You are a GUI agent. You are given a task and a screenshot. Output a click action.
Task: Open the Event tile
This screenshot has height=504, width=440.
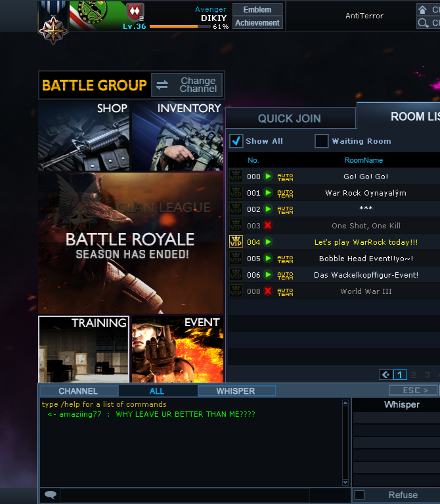pos(177,349)
